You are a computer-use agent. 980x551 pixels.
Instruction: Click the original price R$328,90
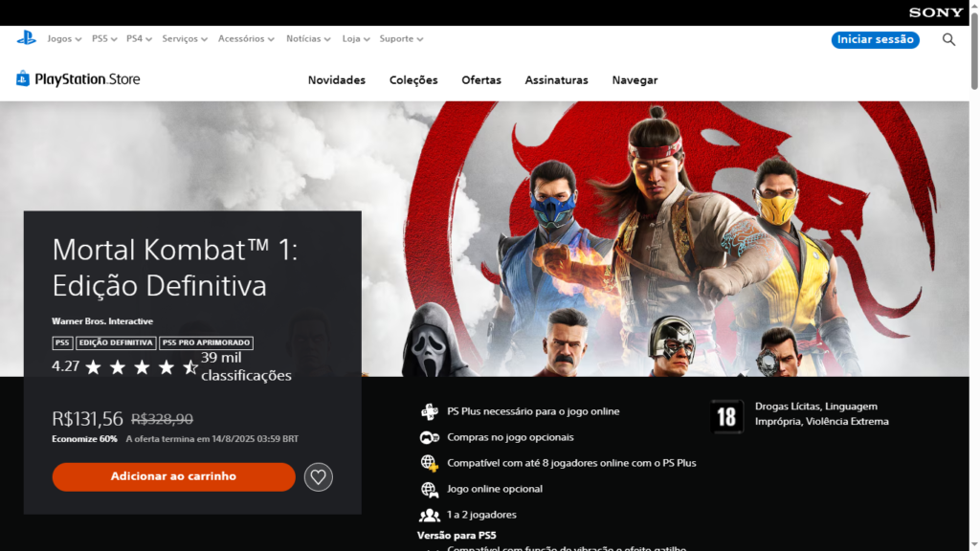[162, 419]
